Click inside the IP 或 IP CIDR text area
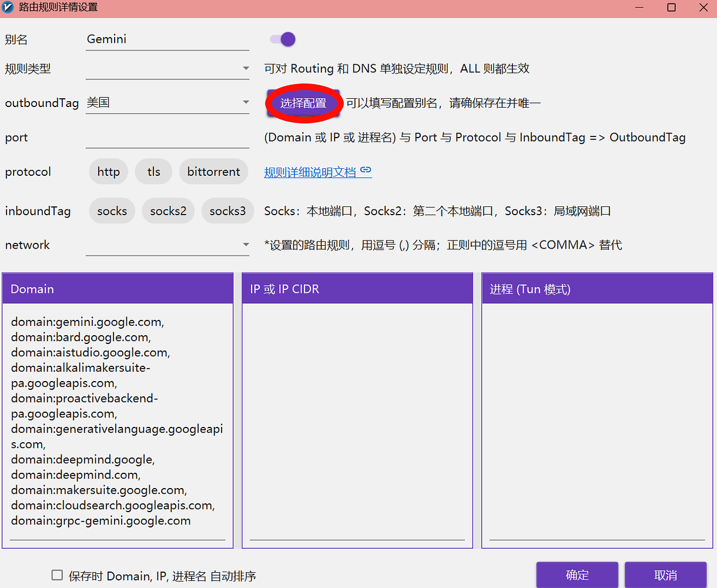 coord(357,420)
